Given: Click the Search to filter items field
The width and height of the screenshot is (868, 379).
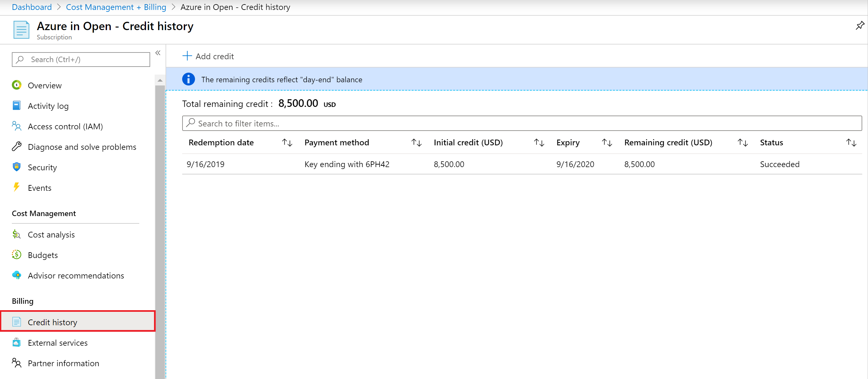Looking at the screenshot, I should pyautogui.click(x=522, y=123).
